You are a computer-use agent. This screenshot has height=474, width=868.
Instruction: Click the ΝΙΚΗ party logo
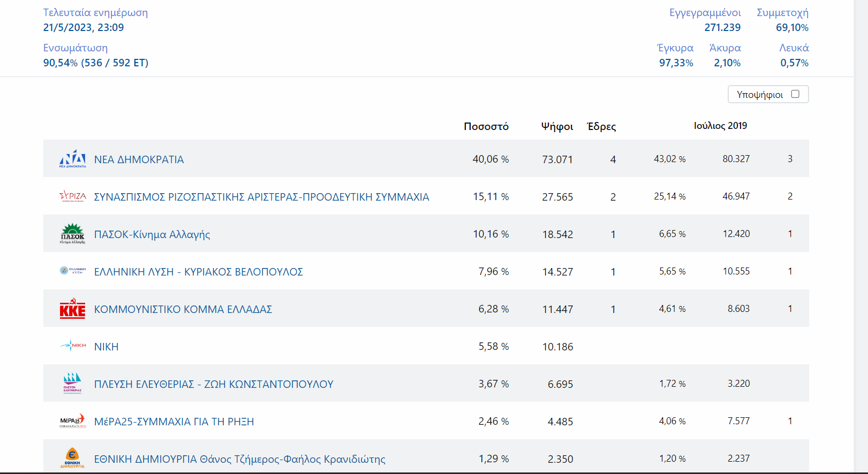(x=72, y=346)
